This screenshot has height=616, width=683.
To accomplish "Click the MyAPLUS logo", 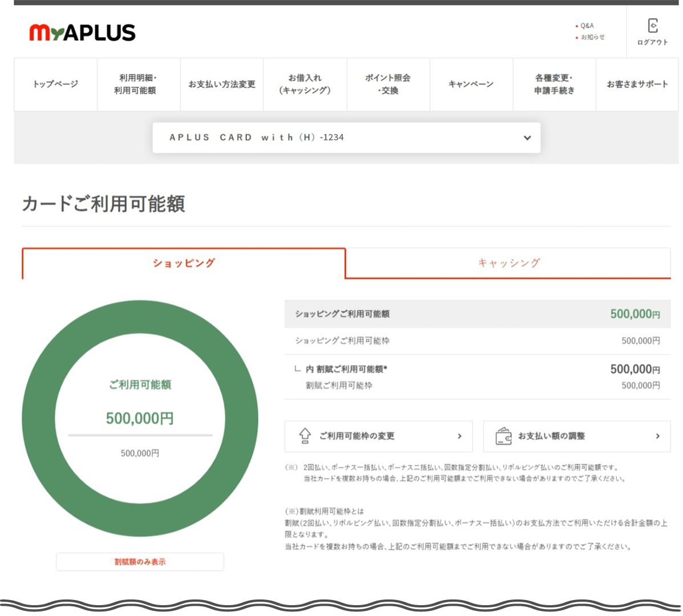I will pos(82,33).
